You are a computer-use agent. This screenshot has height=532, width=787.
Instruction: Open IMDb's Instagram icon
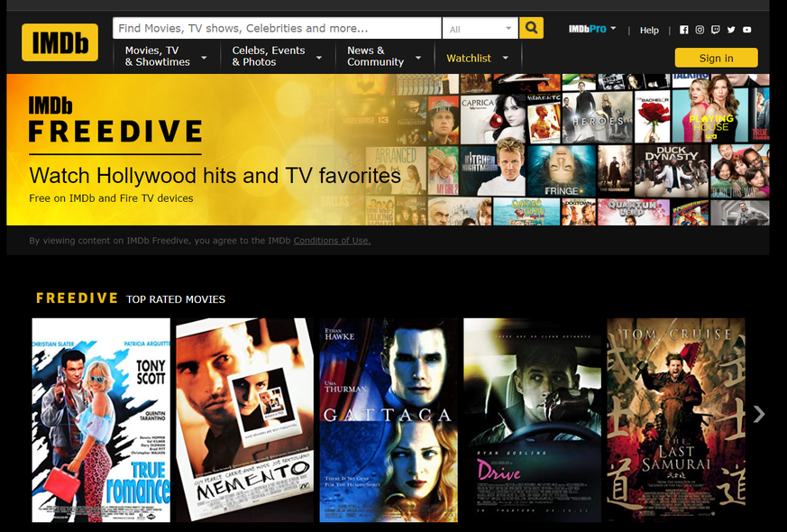[x=700, y=30]
